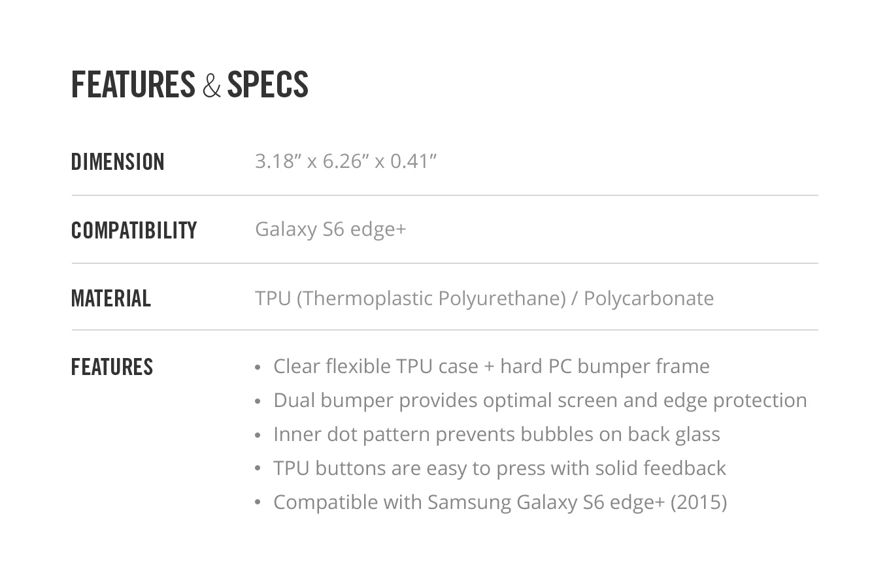Click the Features & Specs heading
Viewport: 889px width, 588px height.
pyautogui.click(x=190, y=85)
